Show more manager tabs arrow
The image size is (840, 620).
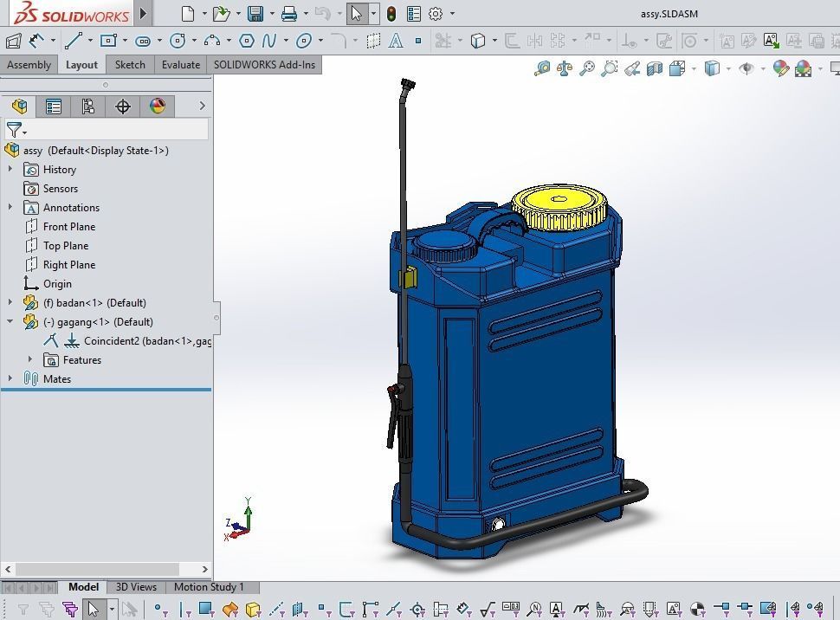(203, 107)
